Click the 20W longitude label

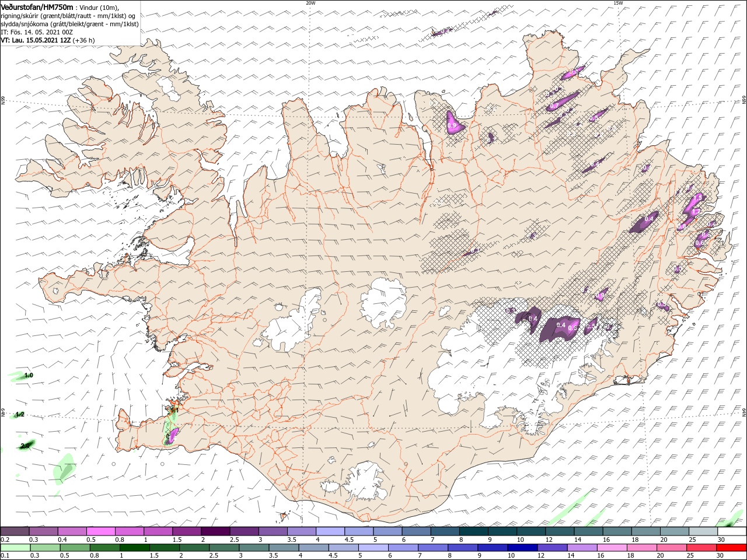[x=310, y=3]
